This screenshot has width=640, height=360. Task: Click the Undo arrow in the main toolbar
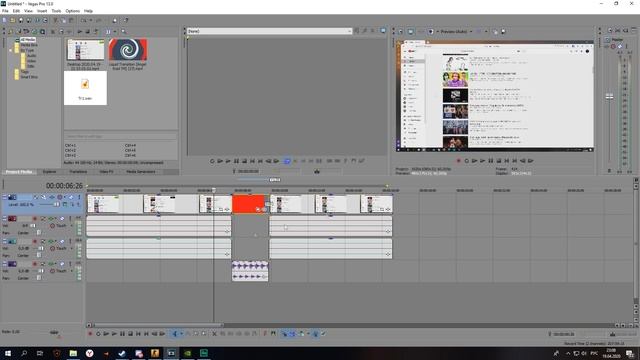point(84,20)
